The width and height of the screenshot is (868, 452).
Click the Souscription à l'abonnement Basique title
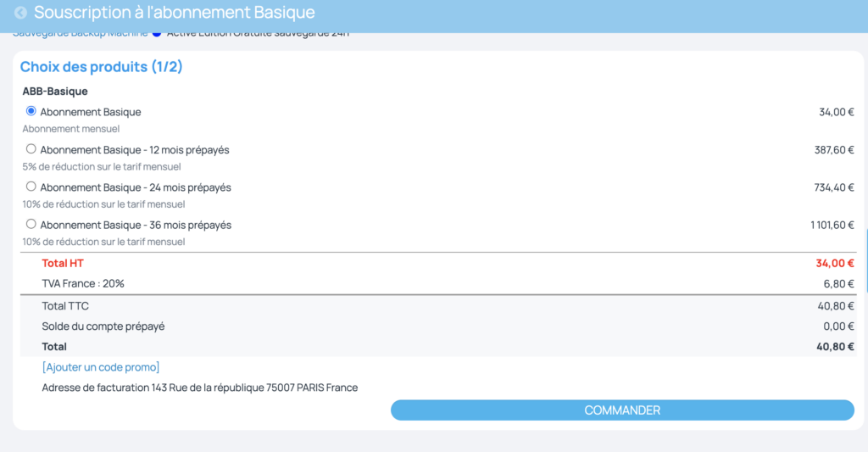click(175, 12)
